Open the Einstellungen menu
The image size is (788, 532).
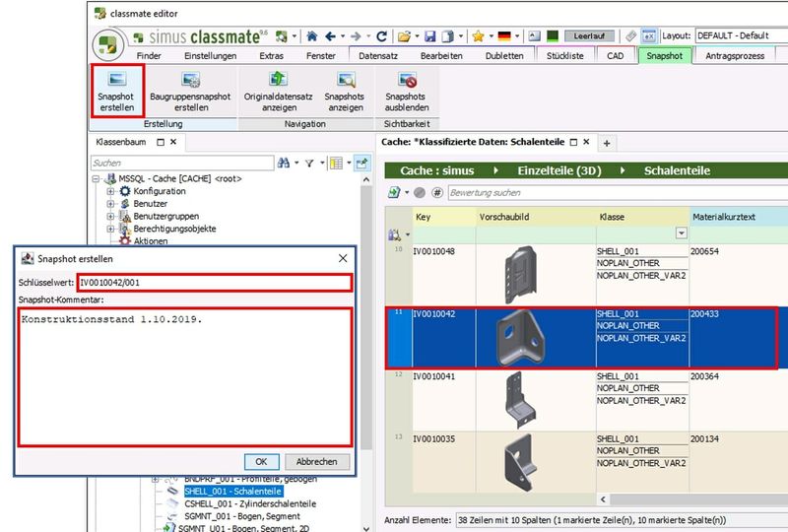pyautogui.click(x=210, y=56)
